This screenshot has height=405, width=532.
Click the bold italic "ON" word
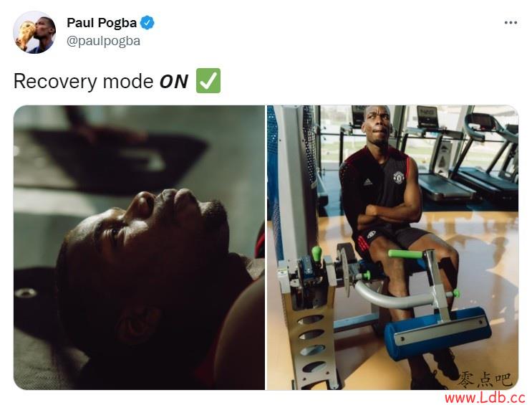click(x=174, y=82)
